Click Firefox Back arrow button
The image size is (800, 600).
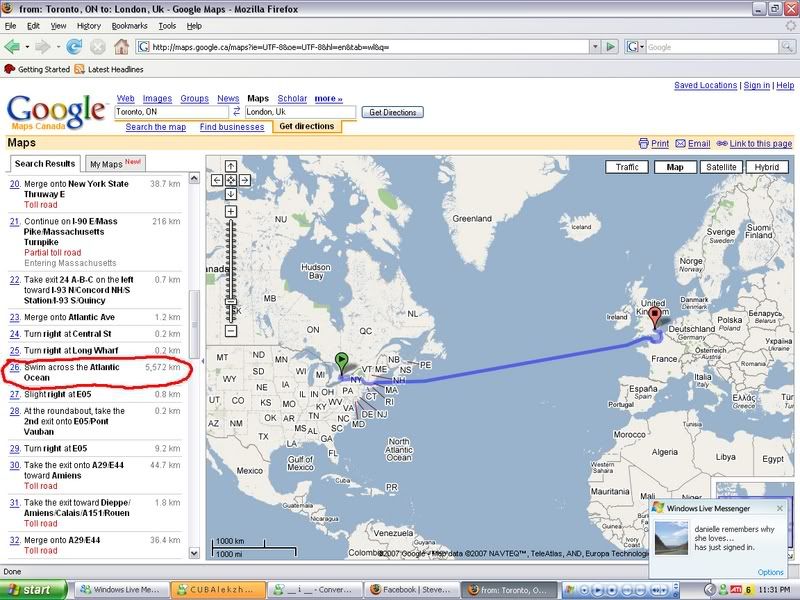click(12, 47)
